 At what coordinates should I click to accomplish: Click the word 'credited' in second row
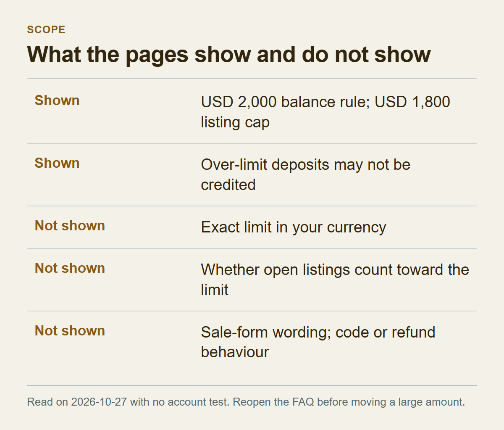pos(228,185)
